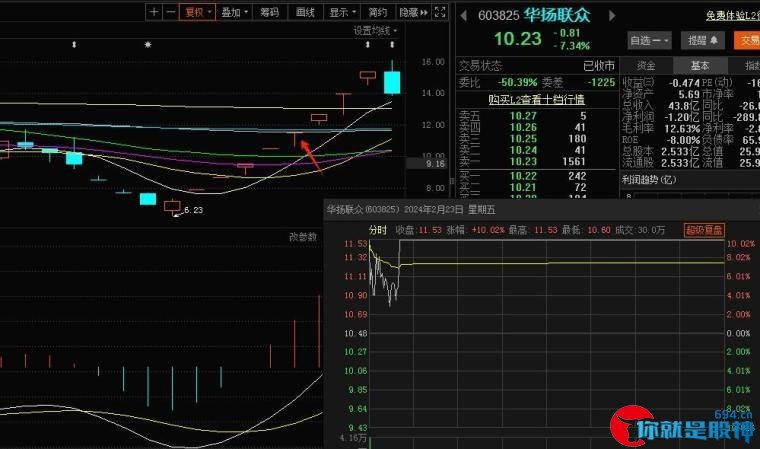Click the 9.16 price axis marker
This screenshot has height=449, width=760.
pyautogui.click(x=435, y=164)
